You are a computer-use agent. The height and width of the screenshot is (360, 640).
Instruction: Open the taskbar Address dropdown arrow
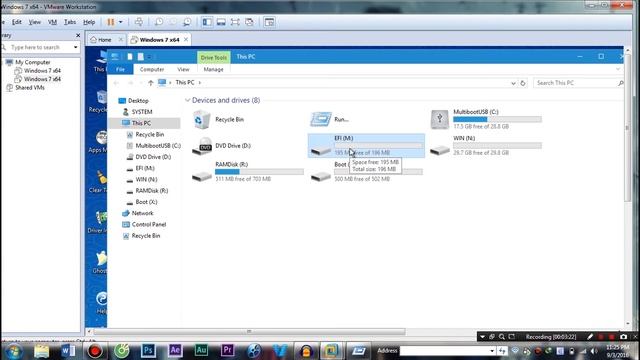[492, 351]
